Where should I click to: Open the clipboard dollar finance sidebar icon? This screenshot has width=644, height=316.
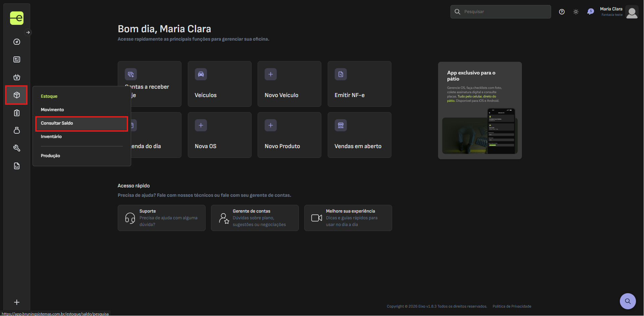(x=17, y=113)
